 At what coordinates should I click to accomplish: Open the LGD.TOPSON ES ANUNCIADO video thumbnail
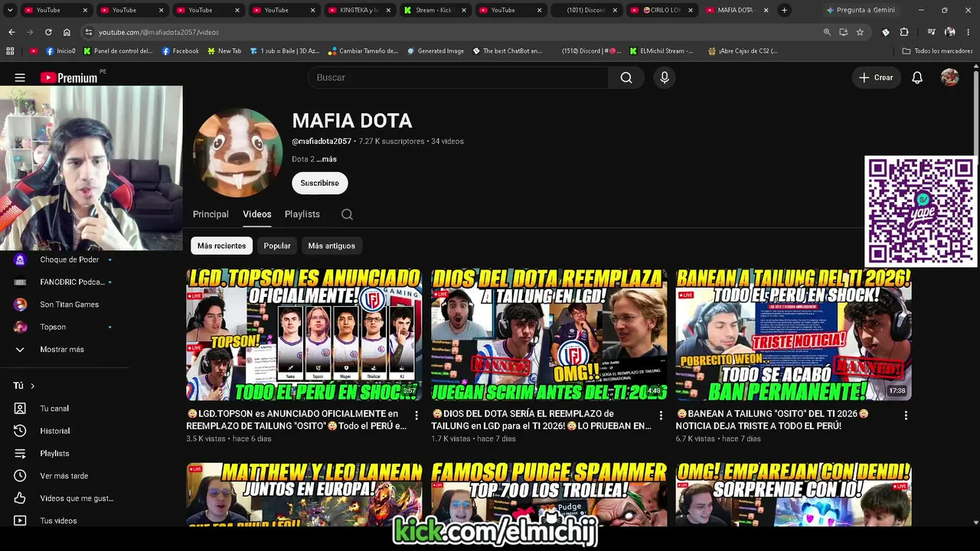[x=304, y=334]
